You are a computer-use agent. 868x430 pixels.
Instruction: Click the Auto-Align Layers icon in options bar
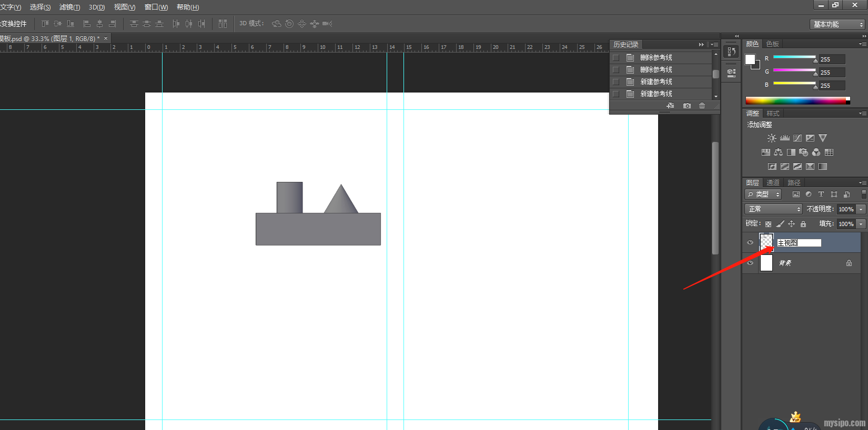coord(223,24)
